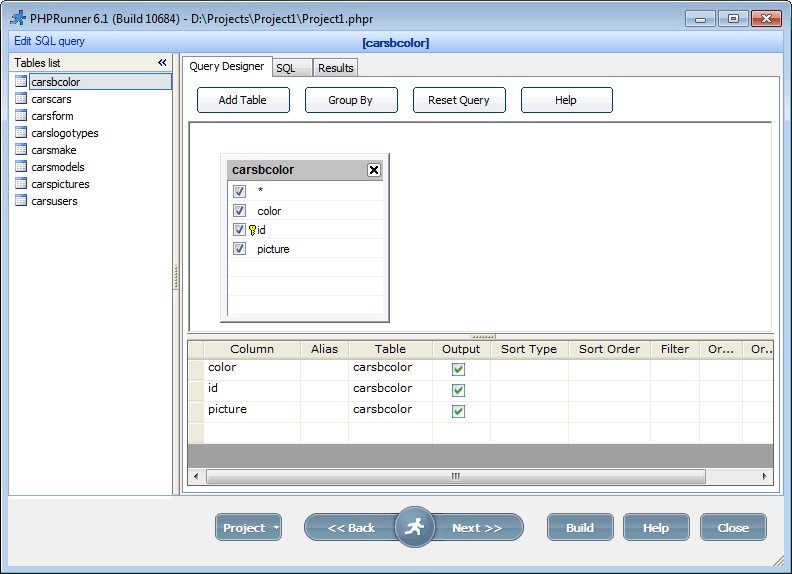
Task: Click the carspictures table icon
Action: click(x=21, y=184)
